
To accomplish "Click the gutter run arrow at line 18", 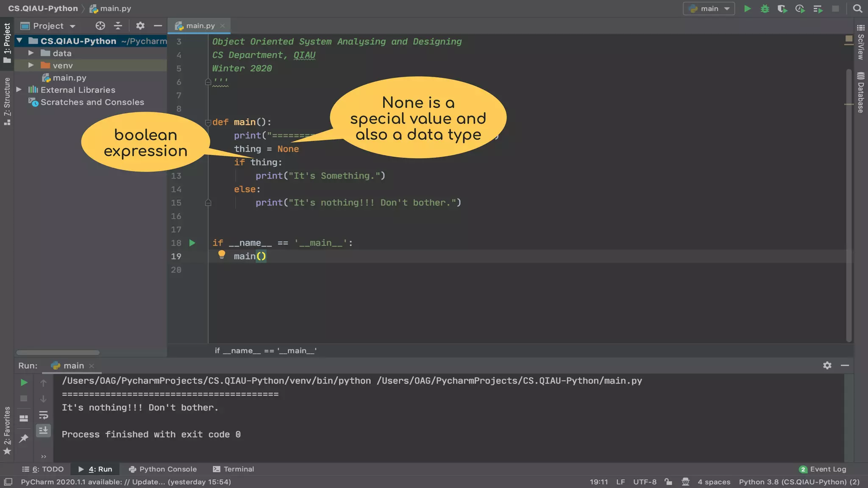I will [192, 243].
